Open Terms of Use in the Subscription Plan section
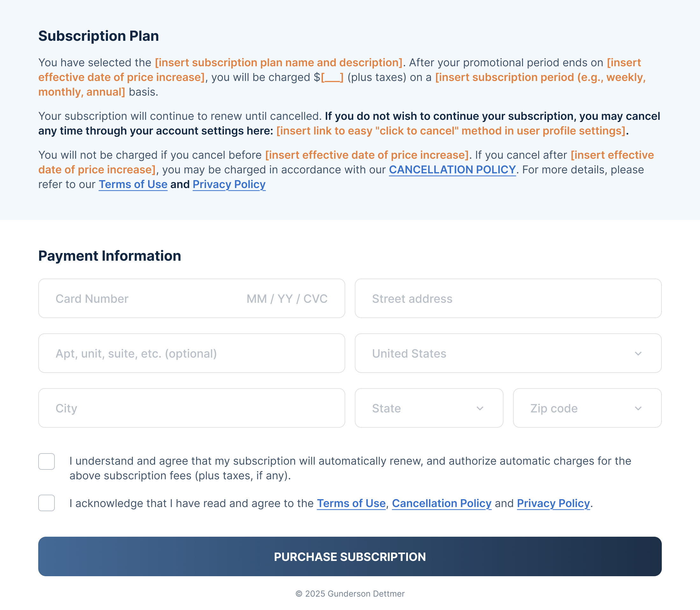The height and width of the screenshot is (610, 700). pyautogui.click(x=133, y=184)
